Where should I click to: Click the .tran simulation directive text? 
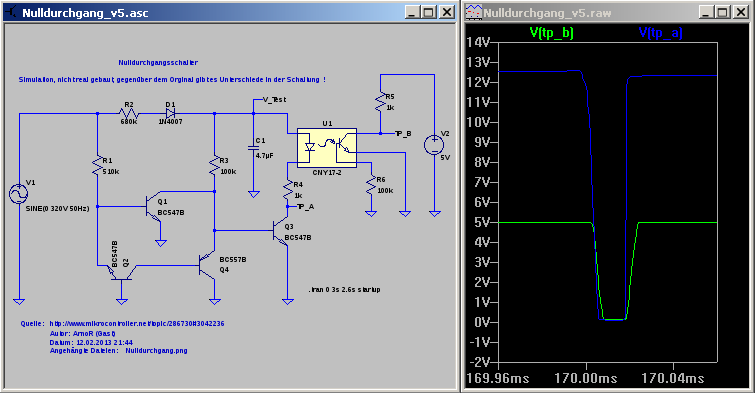(x=344, y=289)
